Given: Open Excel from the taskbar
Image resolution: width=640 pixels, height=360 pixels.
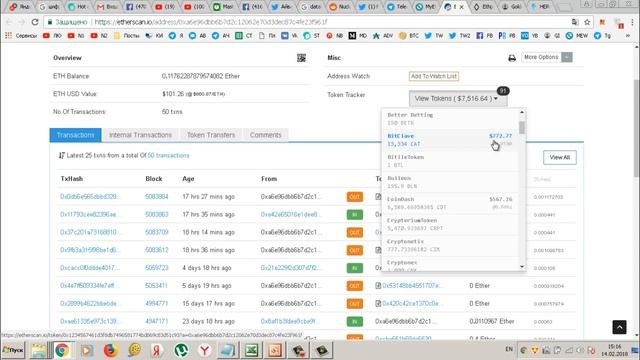Looking at the screenshot, I should tap(251, 350).
